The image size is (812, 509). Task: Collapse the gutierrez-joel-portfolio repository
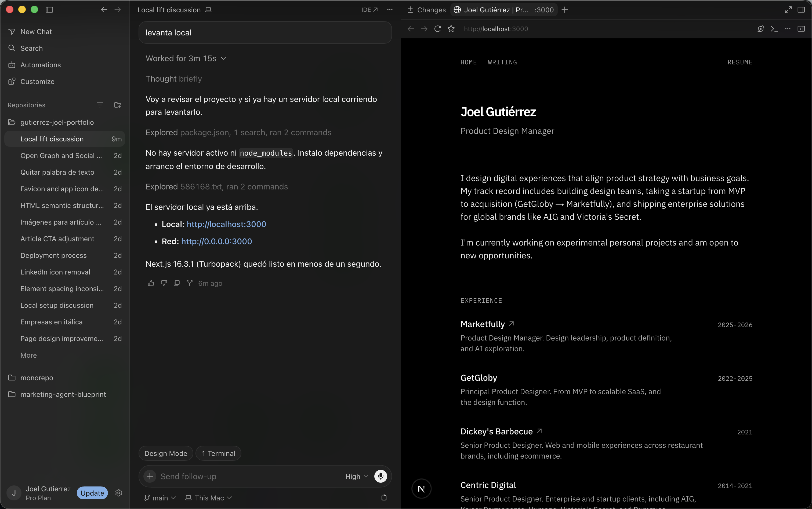pyautogui.click(x=65, y=122)
